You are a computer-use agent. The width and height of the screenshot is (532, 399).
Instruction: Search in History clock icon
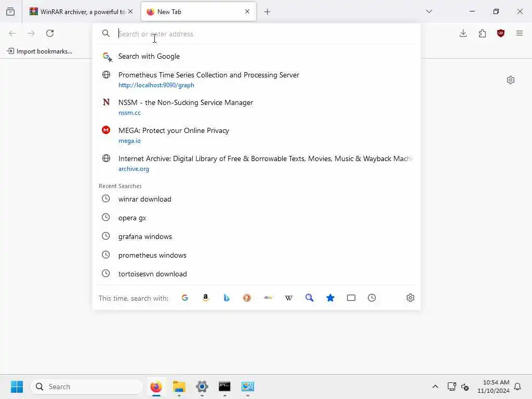tap(372, 298)
